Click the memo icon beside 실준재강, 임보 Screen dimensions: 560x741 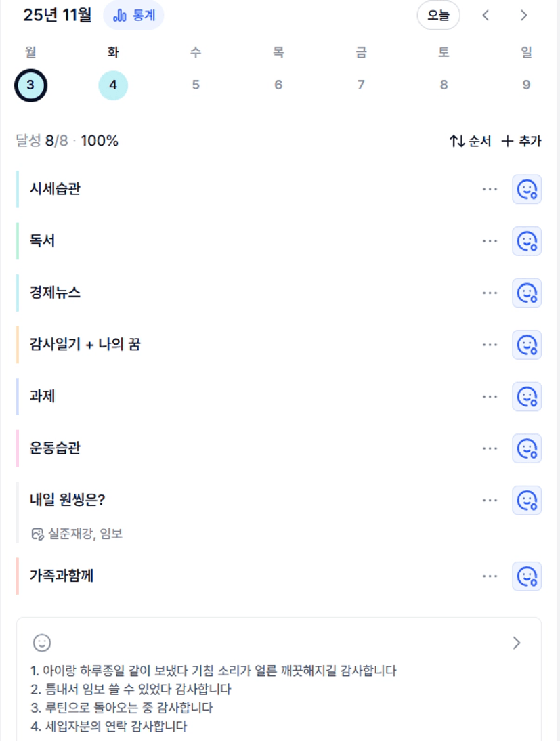[38, 534]
